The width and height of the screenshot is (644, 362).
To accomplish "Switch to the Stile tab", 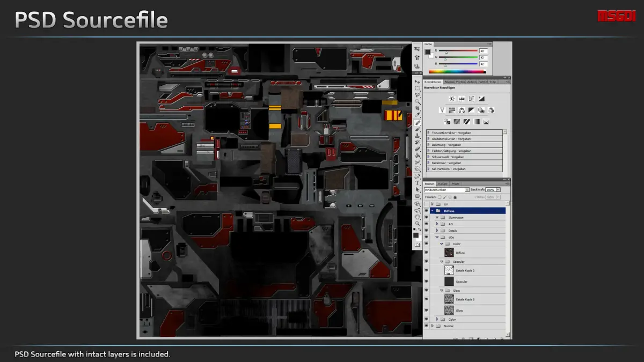I will tap(492, 82).
